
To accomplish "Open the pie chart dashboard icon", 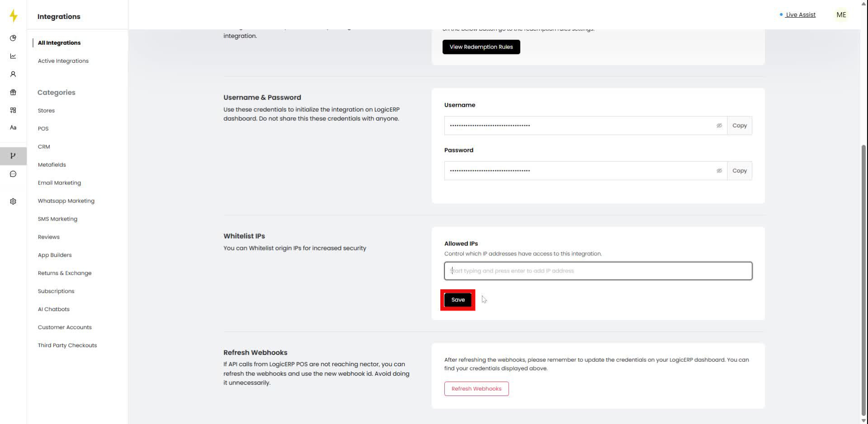I will click(13, 38).
